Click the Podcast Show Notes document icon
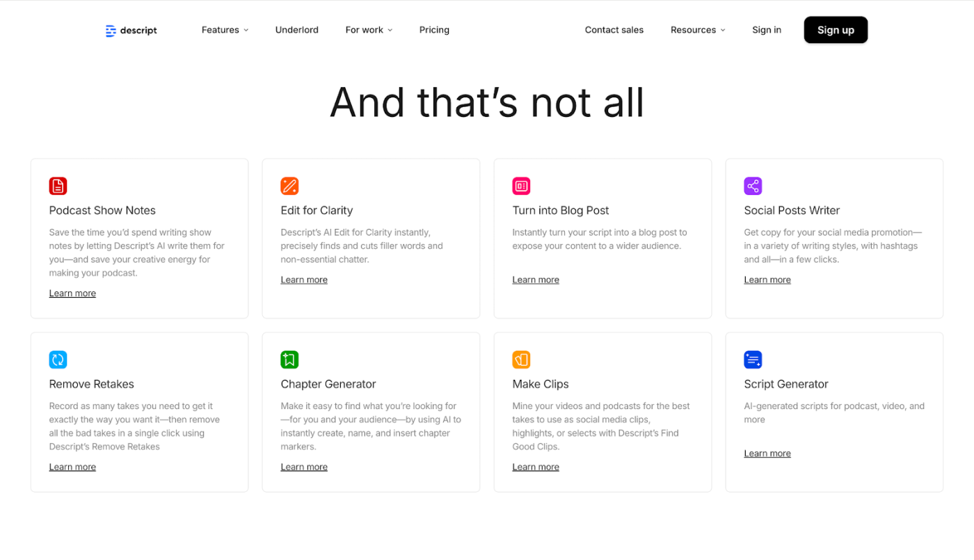 tap(58, 186)
